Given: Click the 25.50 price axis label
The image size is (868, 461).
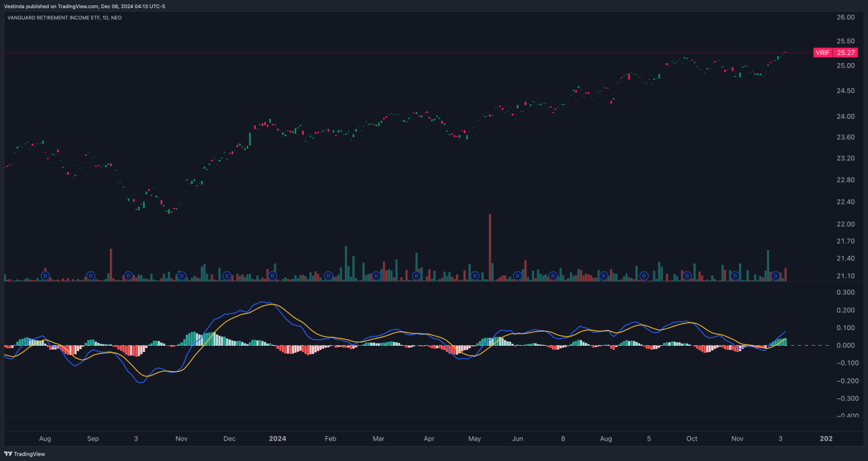Looking at the screenshot, I should [x=846, y=41].
